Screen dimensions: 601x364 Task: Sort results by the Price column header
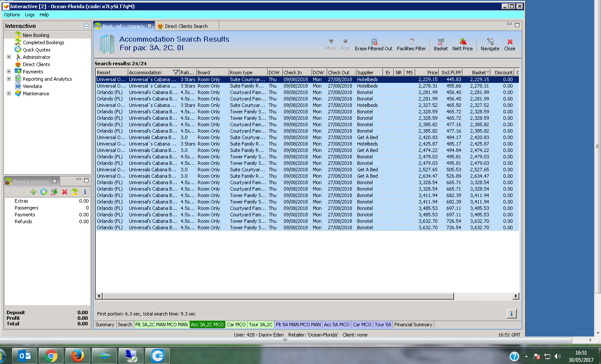pos(427,73)
